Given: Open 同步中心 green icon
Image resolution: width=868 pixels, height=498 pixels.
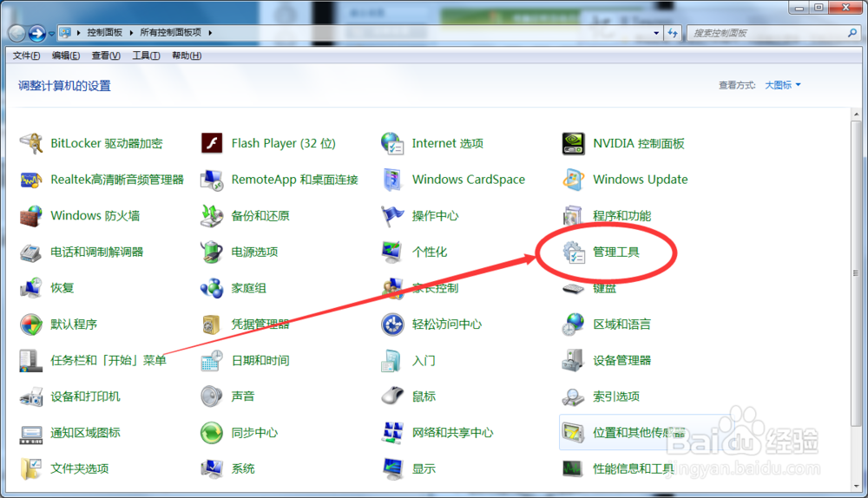Looking at the screenshot, I should click(x=212, y=433).
